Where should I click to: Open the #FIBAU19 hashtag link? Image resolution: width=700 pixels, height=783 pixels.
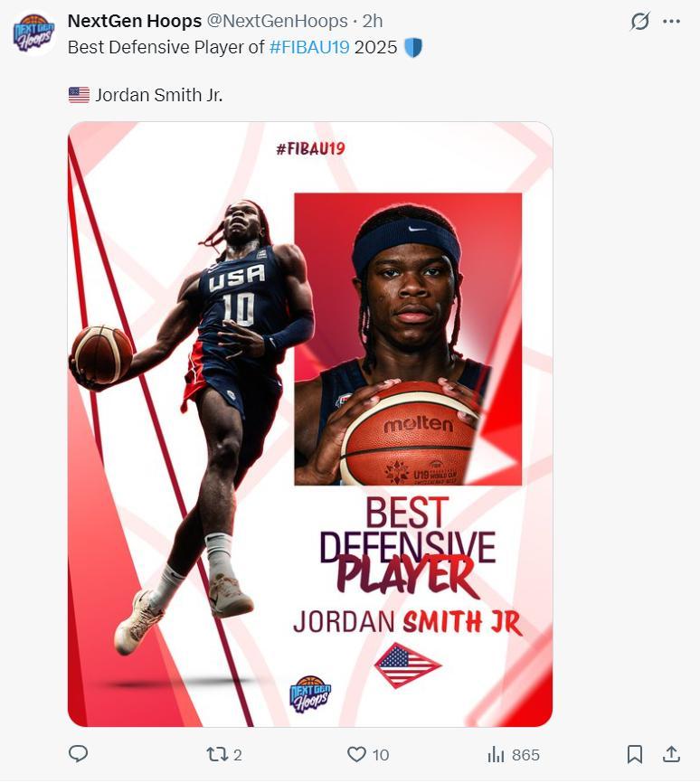pos(309,47)
